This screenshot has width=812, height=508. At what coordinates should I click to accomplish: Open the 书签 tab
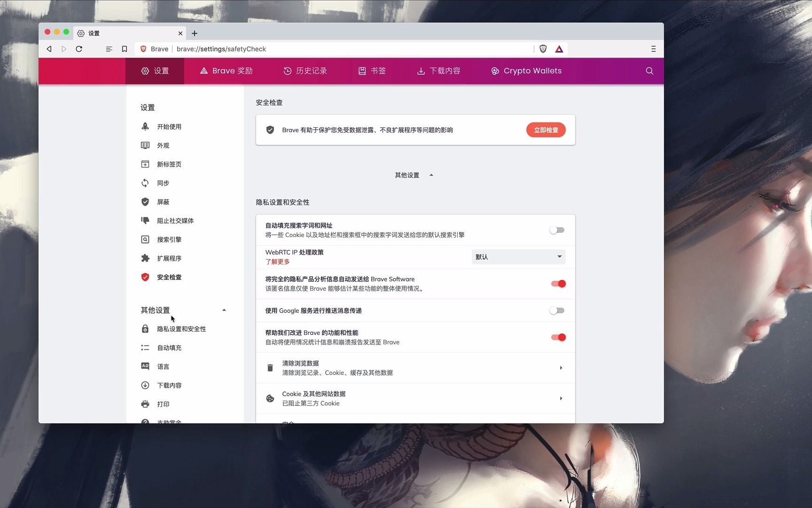372,71
